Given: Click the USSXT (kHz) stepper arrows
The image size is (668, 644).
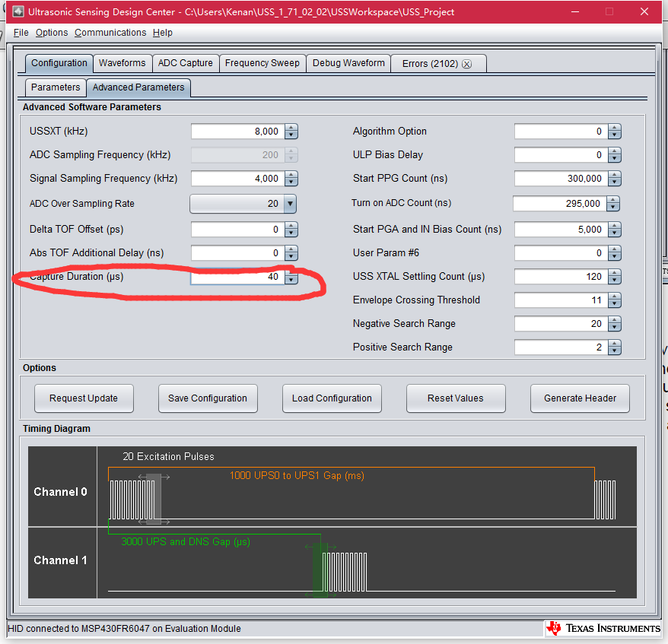Looking at the screenshot, I should pyautogui.click(x=291, y=131).
